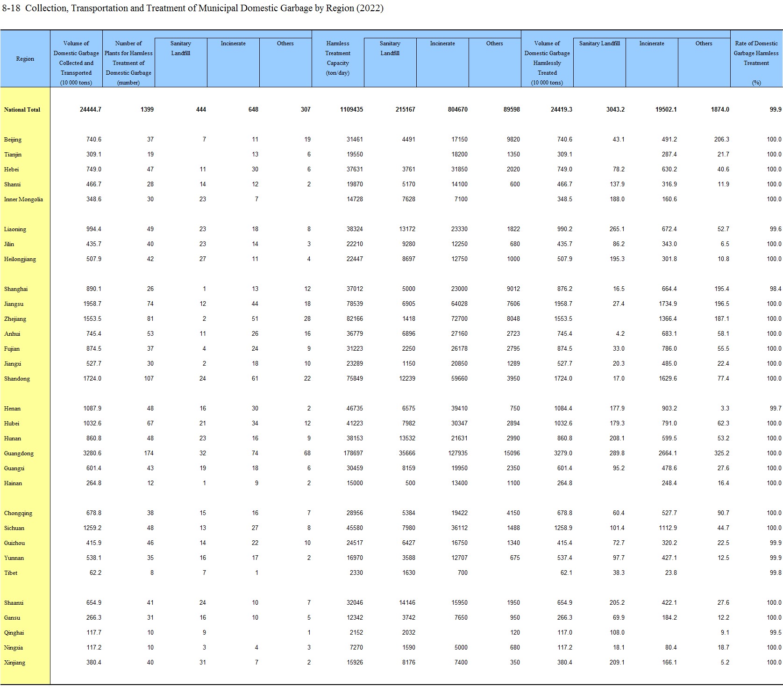Select the Hebei region label
The height and width of the screenshot is (700, 783).
click(11, 170)
